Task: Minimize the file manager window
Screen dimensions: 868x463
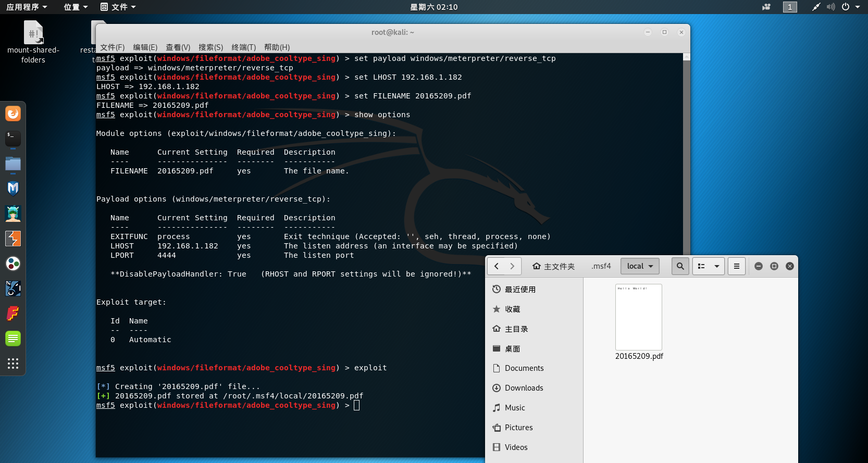Action: pyautogui.click(x=759, y=266)
